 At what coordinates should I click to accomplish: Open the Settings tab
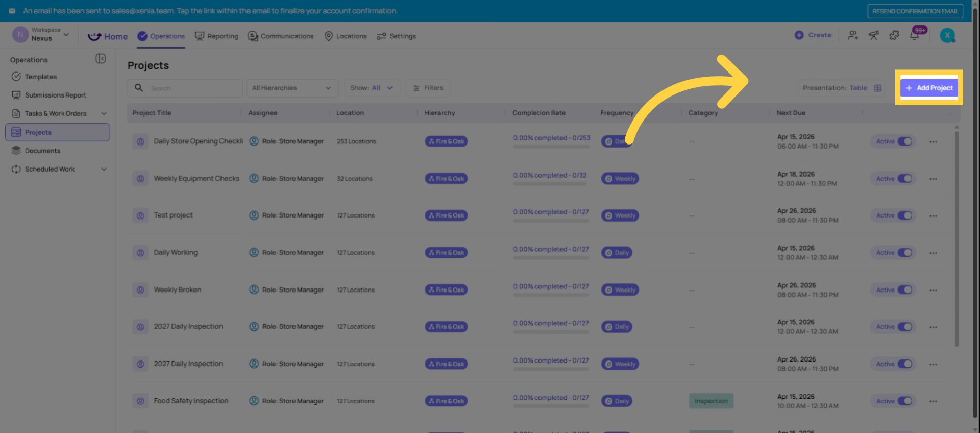396,36
